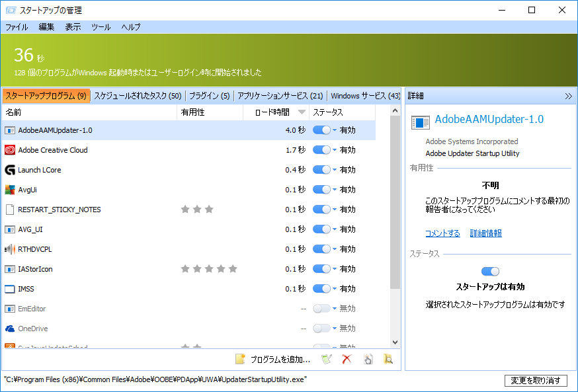The image size is (578, 392).
Task: Click プログラムを追加... button text
Action: pos(280,359)
